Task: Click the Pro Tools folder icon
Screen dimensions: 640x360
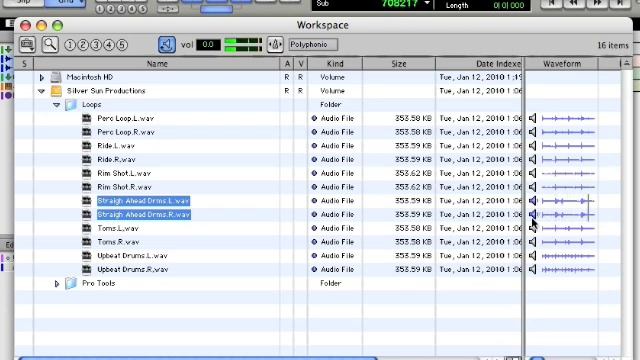Action: pos(71,283)
